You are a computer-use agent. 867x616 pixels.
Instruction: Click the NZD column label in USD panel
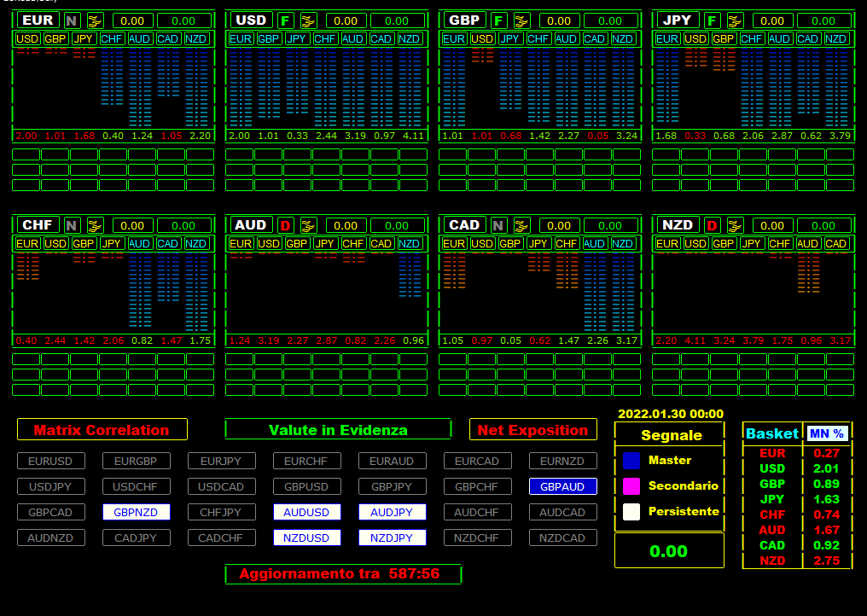(409, 38)
